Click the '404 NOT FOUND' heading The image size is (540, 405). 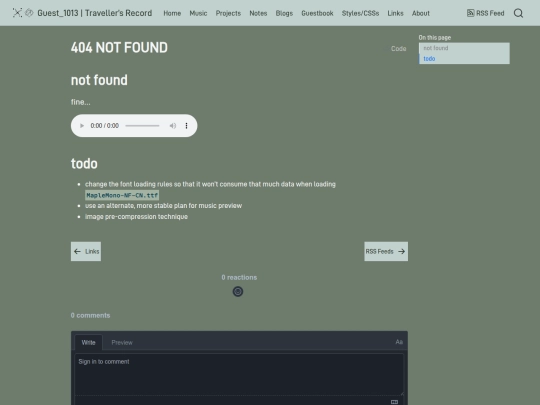click(x=119, y=48)
